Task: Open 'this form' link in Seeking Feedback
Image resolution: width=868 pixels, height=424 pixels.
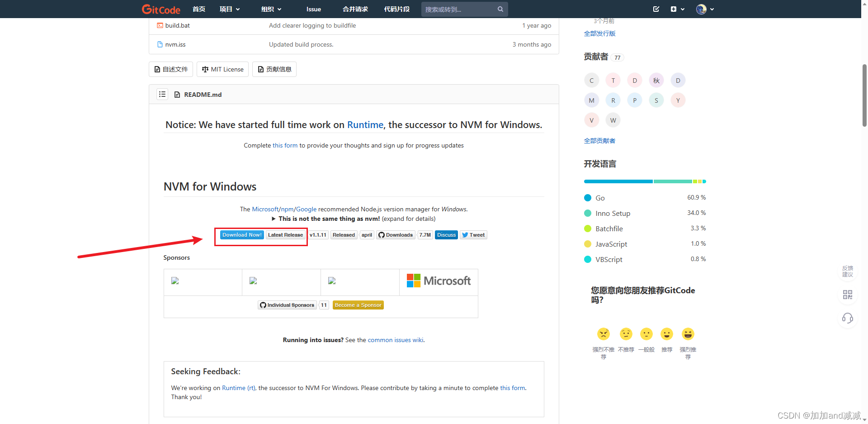Action: pyautogui.click(x=513, y=388)
